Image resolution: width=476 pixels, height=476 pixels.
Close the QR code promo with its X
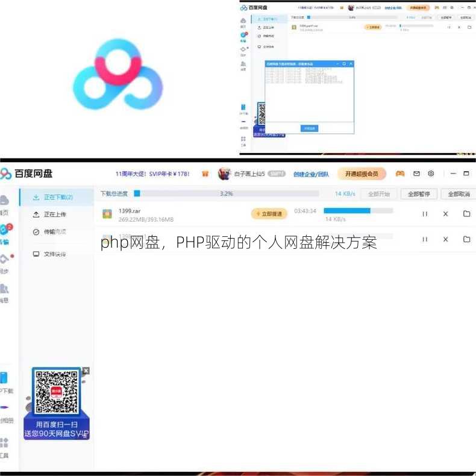86,371
